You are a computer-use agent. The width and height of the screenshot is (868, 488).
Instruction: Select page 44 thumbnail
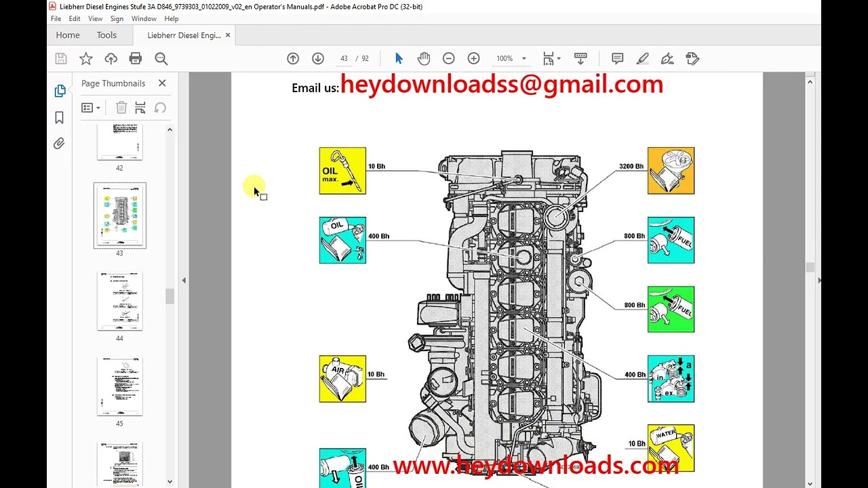(119, 301)
